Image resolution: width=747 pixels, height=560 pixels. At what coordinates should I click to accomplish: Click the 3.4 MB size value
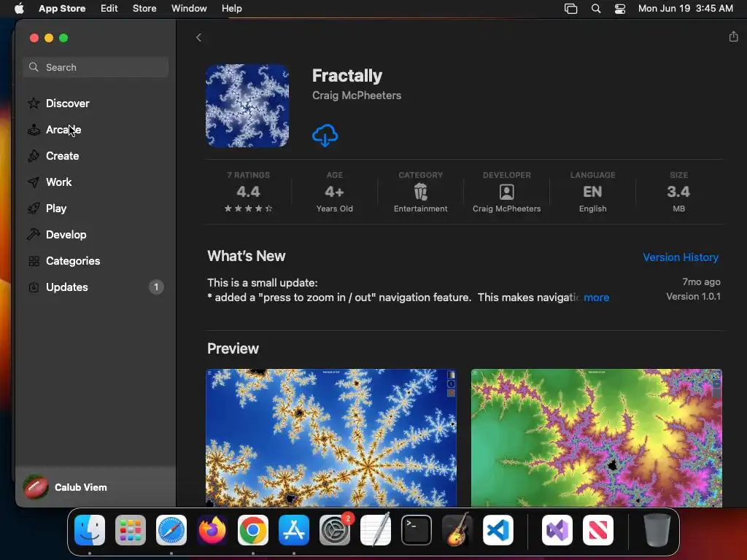(x=678, y=192)
